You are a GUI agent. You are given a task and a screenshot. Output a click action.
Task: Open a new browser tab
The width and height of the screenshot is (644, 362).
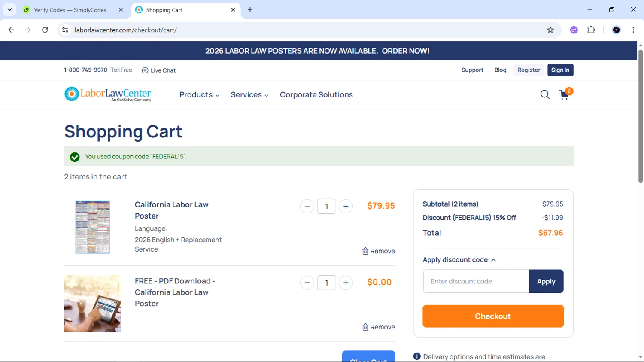click(x=250, y=10)
